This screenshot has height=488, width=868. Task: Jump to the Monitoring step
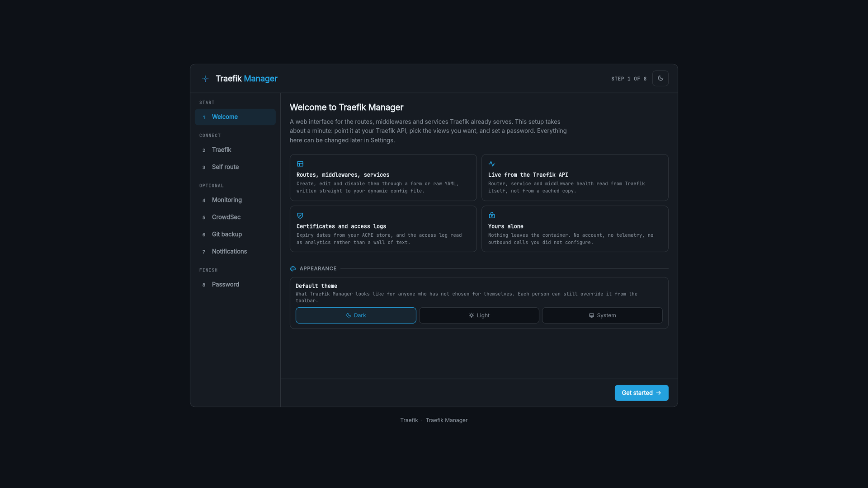click(x=235, y=200)
